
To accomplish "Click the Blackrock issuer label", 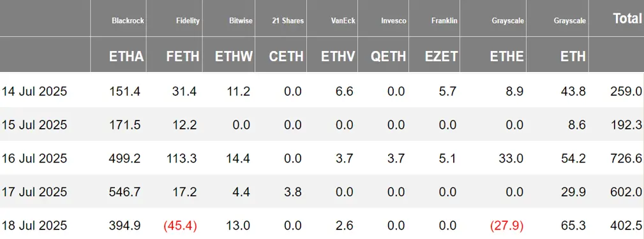I will click(x=128, y=20).
